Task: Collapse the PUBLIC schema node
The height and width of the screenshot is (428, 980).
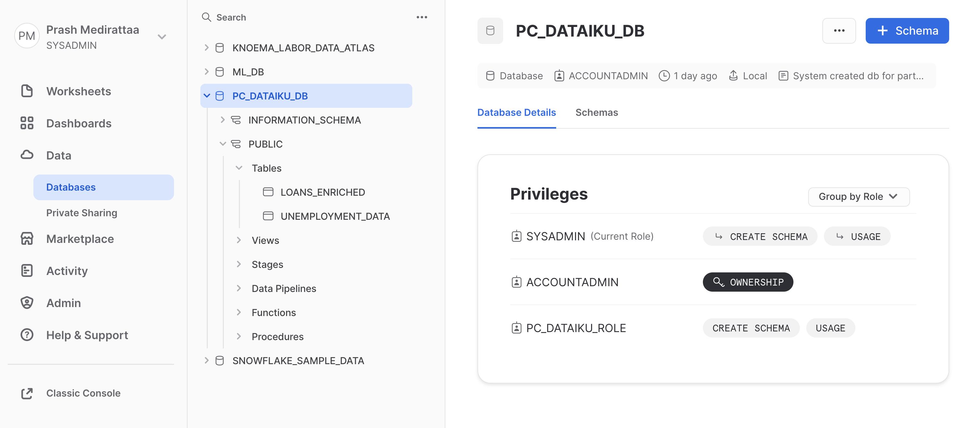Action: click(x=223, y=144)
